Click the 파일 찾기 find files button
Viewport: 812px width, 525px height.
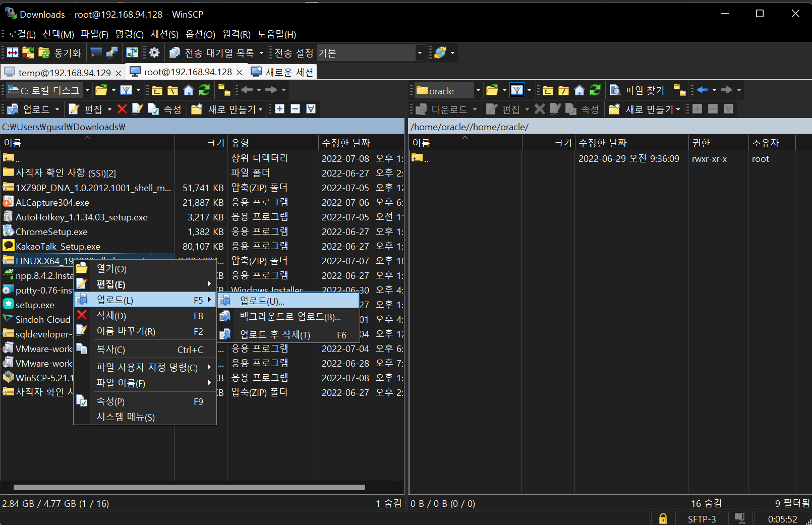(637, 90)
